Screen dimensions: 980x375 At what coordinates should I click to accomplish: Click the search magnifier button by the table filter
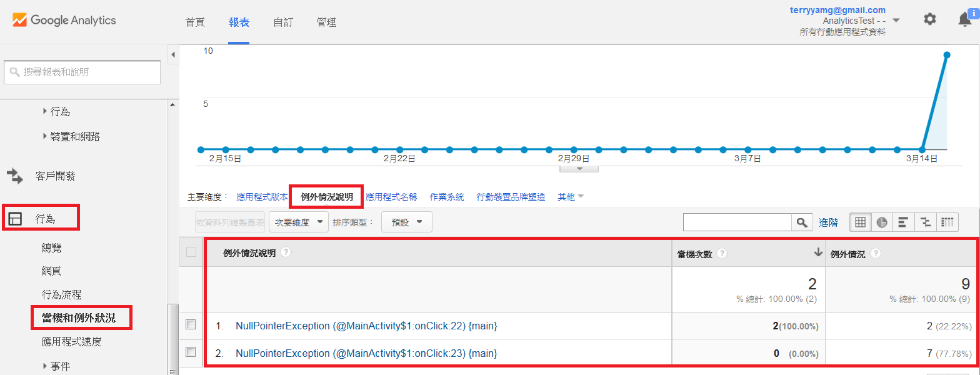801,222
